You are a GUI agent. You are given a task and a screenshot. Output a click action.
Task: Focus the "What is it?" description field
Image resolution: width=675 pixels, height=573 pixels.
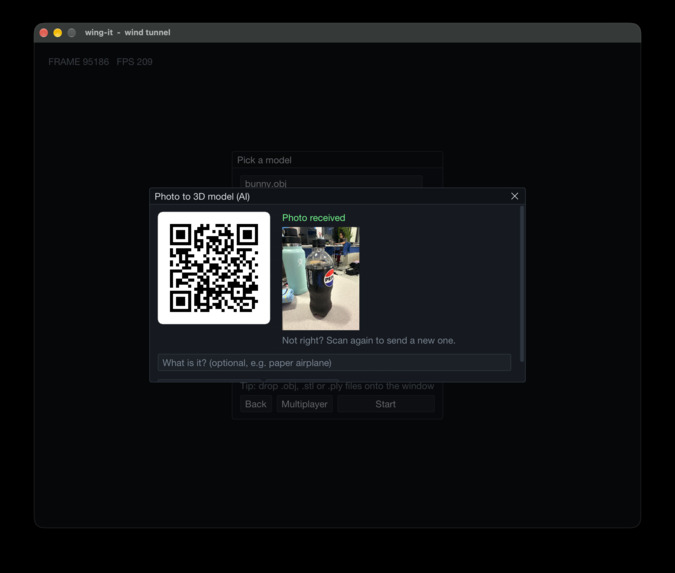[x=334, y=363]
